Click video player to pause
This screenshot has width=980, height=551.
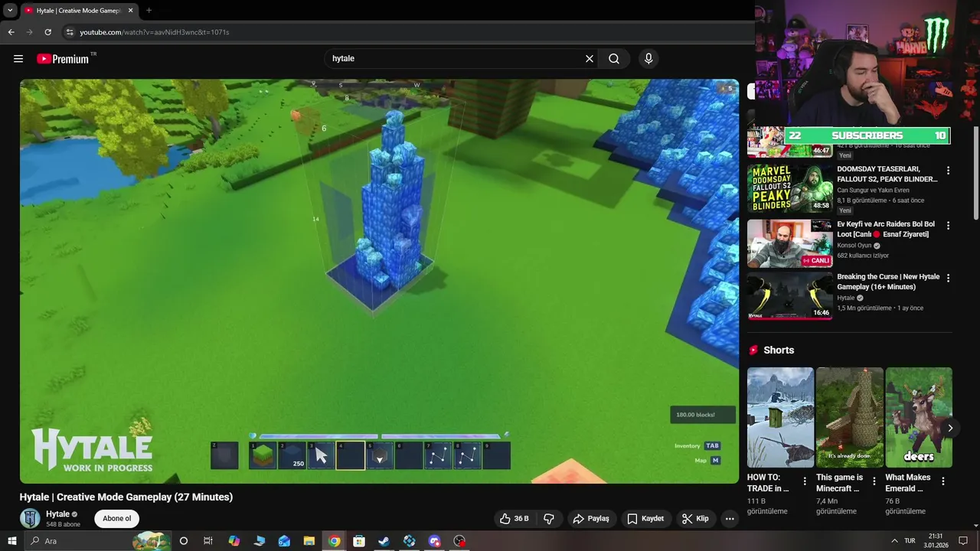(x=379, y=281)
